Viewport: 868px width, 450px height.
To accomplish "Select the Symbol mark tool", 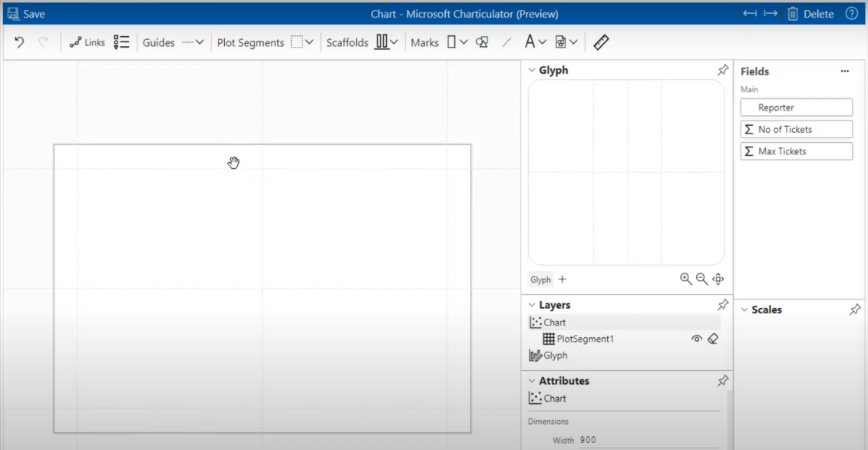I will tap(482, 42).
